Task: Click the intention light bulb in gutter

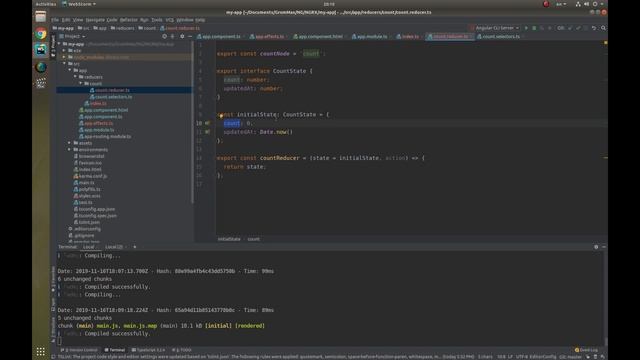Action: pyautogui.click(x=221, y=116)
